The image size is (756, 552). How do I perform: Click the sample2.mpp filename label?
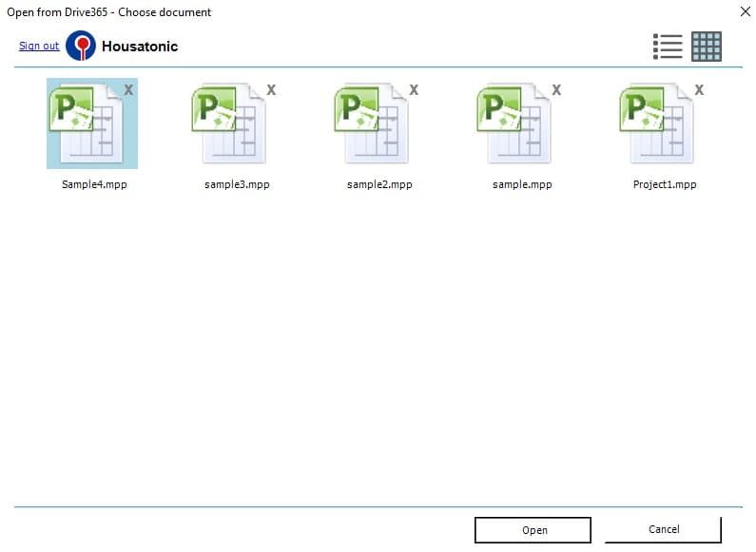click(x=379, y=184)
